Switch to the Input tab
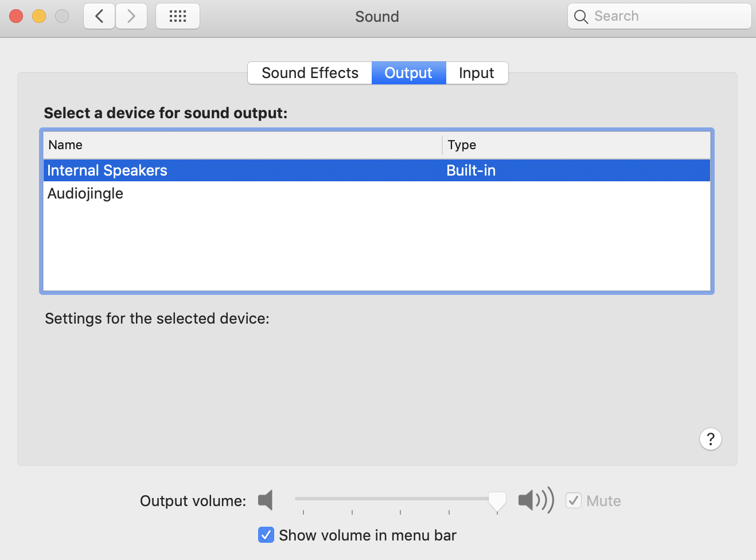Viewport: 756px width, 560px height. [476, 73]
